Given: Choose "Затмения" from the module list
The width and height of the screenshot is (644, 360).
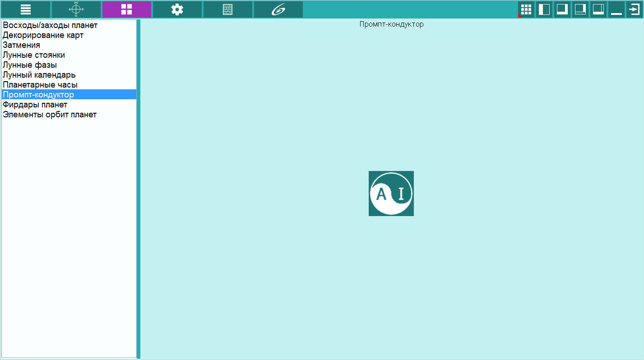Looking at the screenshot, I should [22, 45].
